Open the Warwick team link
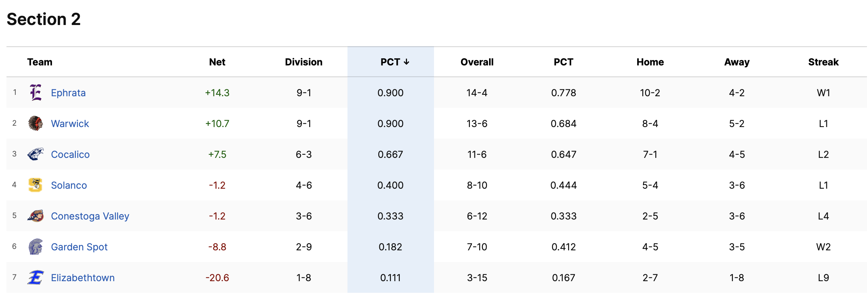This screenshot has width=868, height=300. [x=70, y=124]
